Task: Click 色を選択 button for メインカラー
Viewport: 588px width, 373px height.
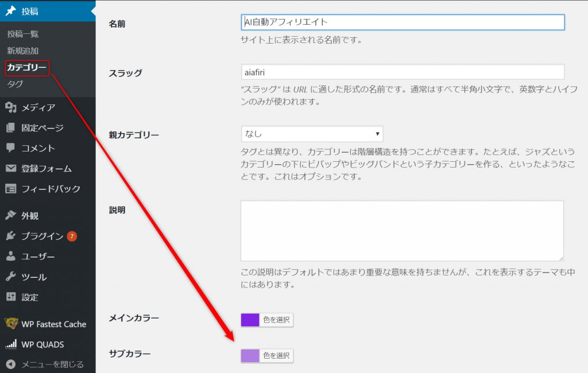Action: point(276,320)
